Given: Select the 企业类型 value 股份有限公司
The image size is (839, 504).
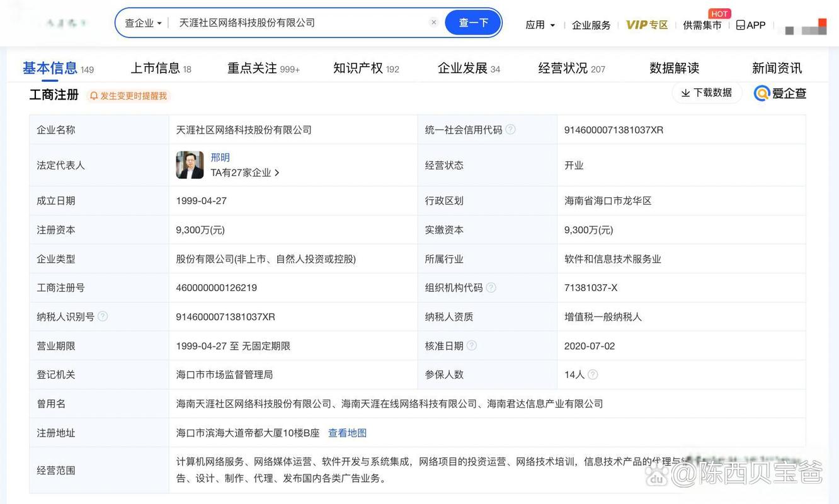Looking at the screenshot, I should click(x=266, y=259).
